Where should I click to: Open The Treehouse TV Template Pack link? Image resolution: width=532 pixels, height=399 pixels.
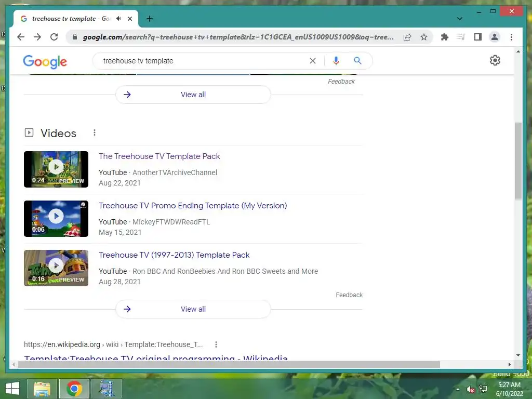tap(159, 156)
